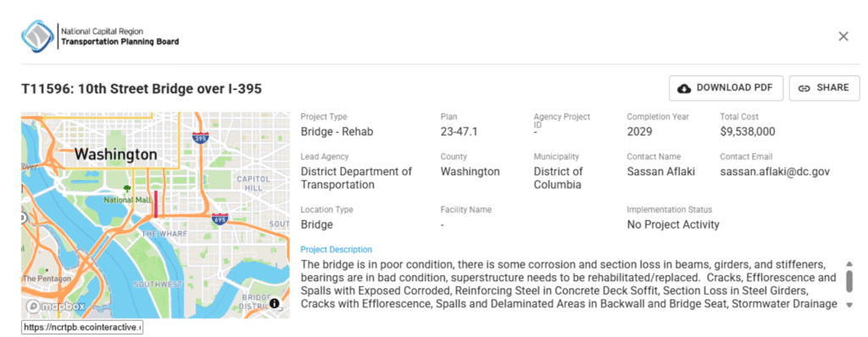Click the Mapbox logo on the map
This screenshot has width=868, height=337.
point(55,306)
